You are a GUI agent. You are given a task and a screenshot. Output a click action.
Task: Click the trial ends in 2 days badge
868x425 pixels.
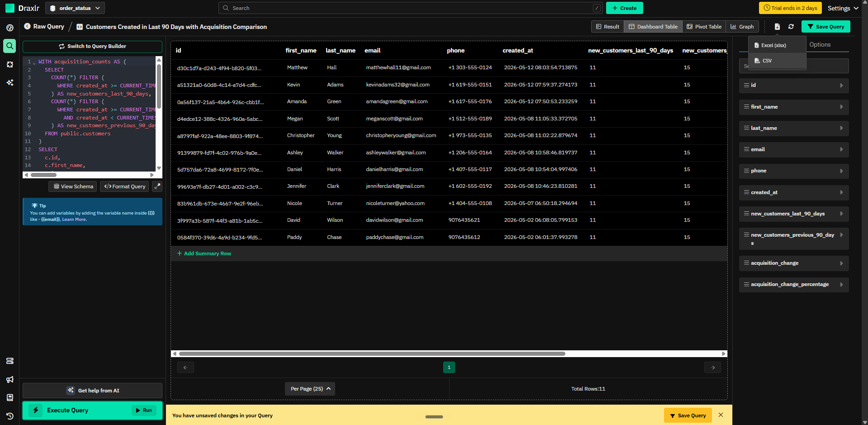(791, 8)
